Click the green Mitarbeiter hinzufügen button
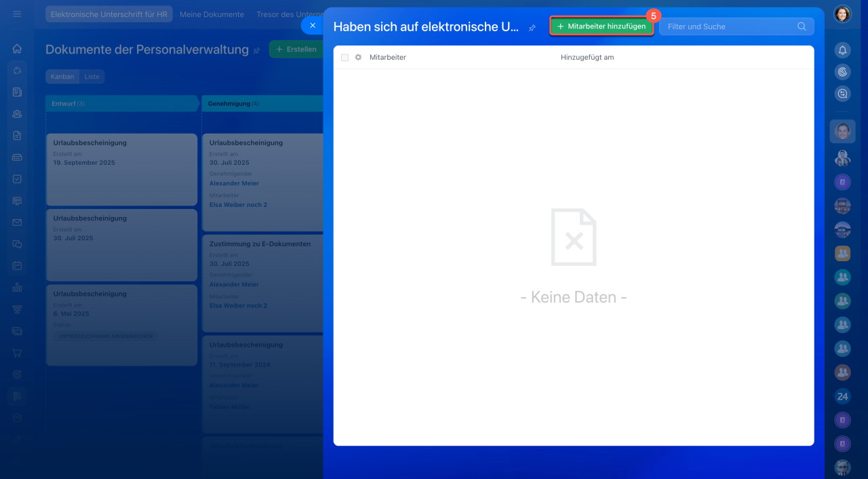868x479 pixels. point(601,26)
